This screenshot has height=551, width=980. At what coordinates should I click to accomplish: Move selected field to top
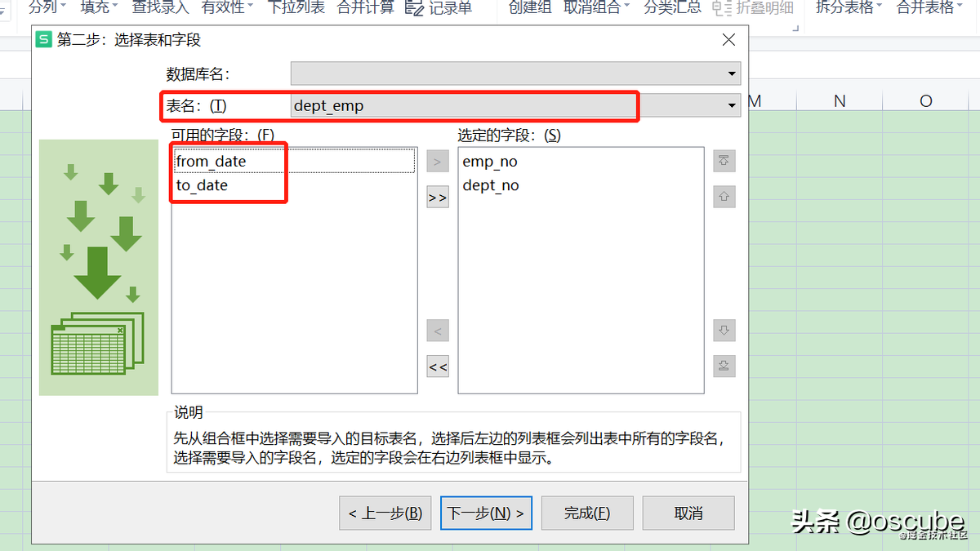(x=724, y=161)
